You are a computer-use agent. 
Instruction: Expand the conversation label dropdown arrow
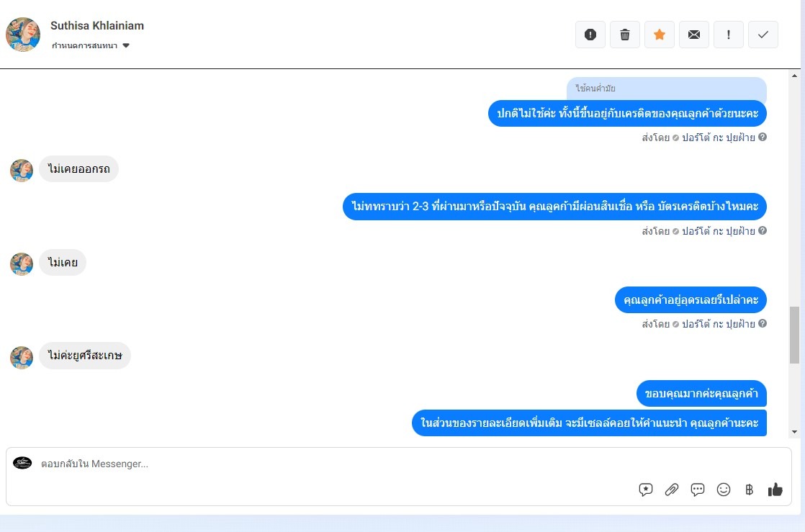(x=126, y=45)
